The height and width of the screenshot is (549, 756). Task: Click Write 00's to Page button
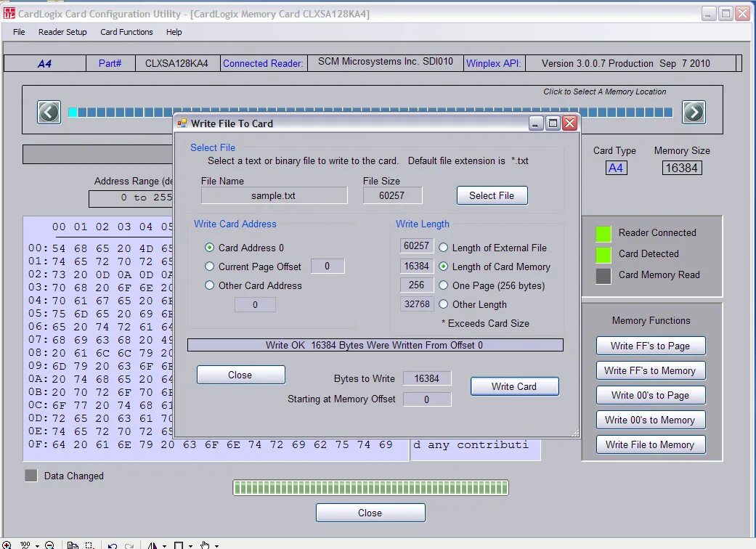tap(651, 395)
